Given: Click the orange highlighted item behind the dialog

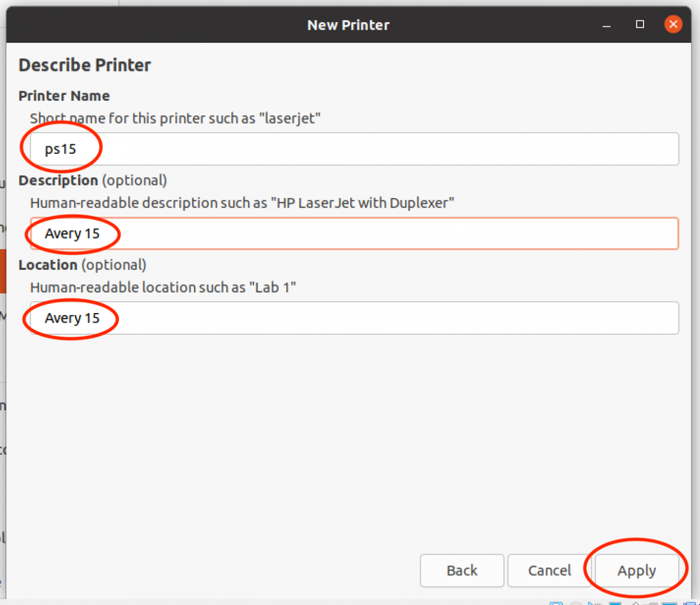Looking at the screenshot, I should pos(3,271).
